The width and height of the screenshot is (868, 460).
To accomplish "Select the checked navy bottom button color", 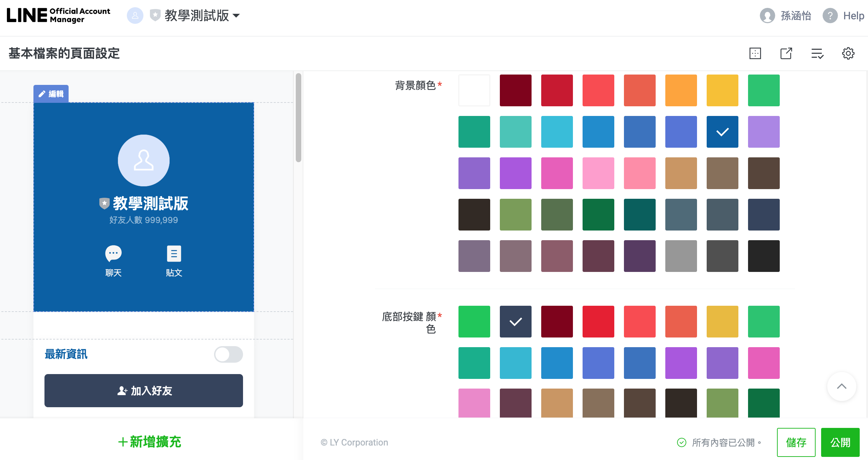I will point(516,322).
